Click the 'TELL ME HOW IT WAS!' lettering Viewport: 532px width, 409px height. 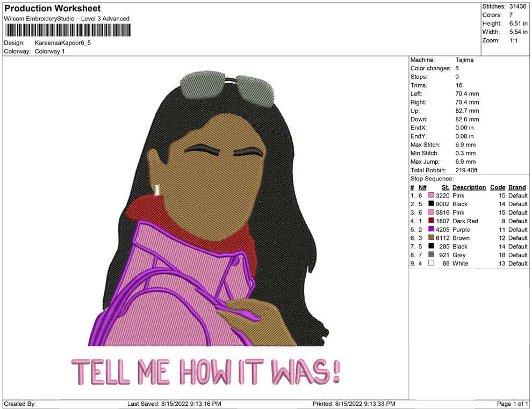point(206,371)
